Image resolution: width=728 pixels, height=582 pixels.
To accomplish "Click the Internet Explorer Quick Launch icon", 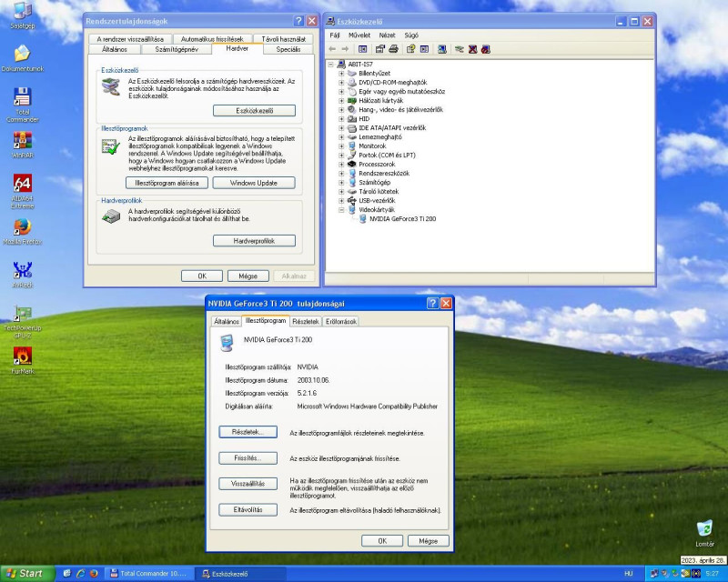I will 80,573.
